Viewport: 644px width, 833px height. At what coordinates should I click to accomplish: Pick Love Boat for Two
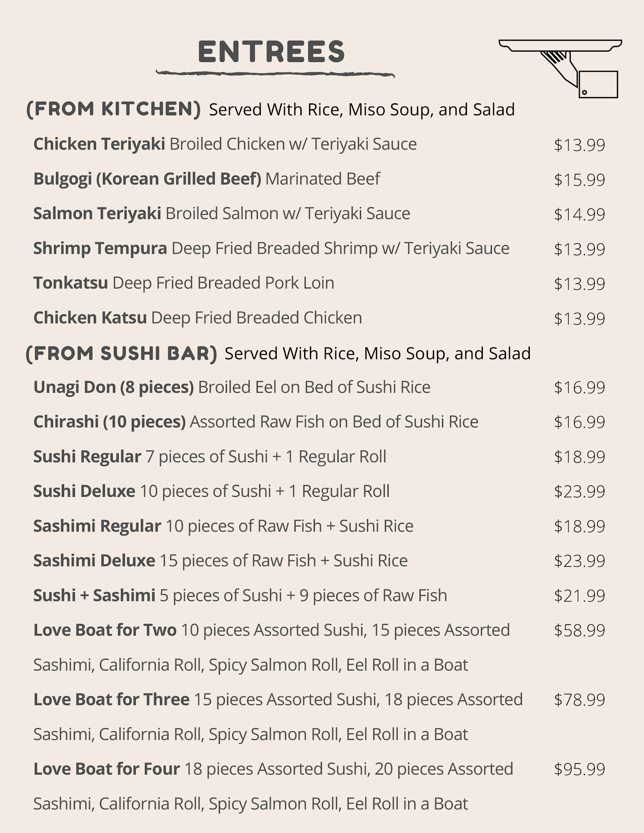[105, 630]
